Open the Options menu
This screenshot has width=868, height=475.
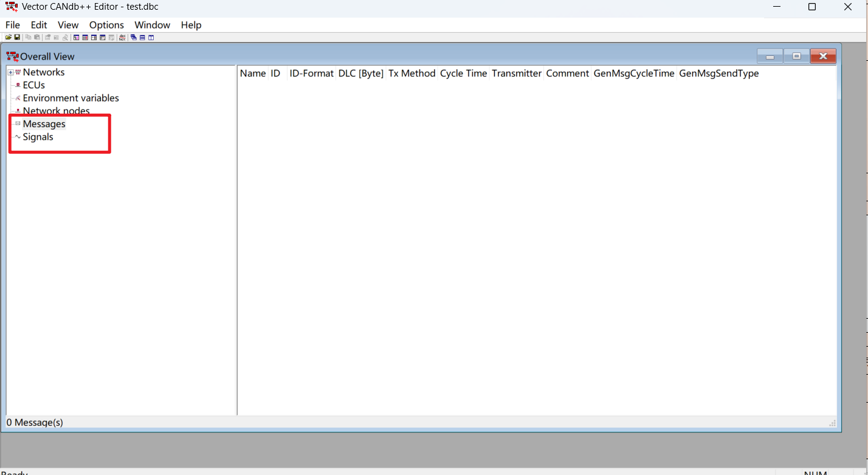coord(106,25)
